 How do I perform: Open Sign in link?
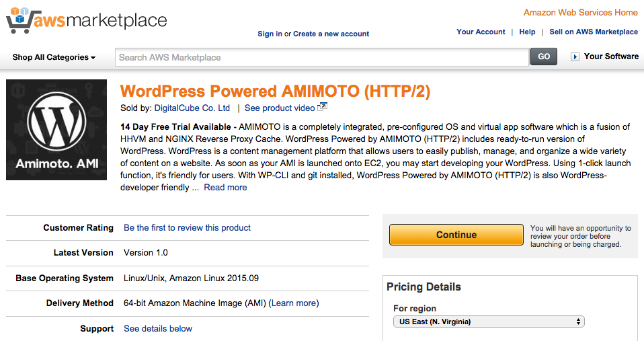coord(270,34)
